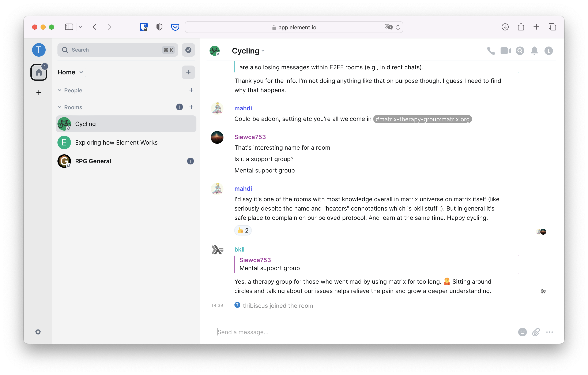The image size is (588, 375).
Task: Click the Send a message input field
Action: point(293,332)
